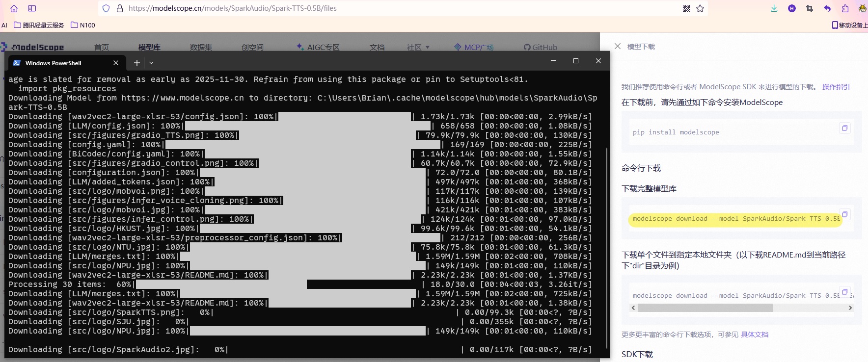Click the Windows PowerShell tab icon
868x362 pixels.
click(x=17, y=63)
